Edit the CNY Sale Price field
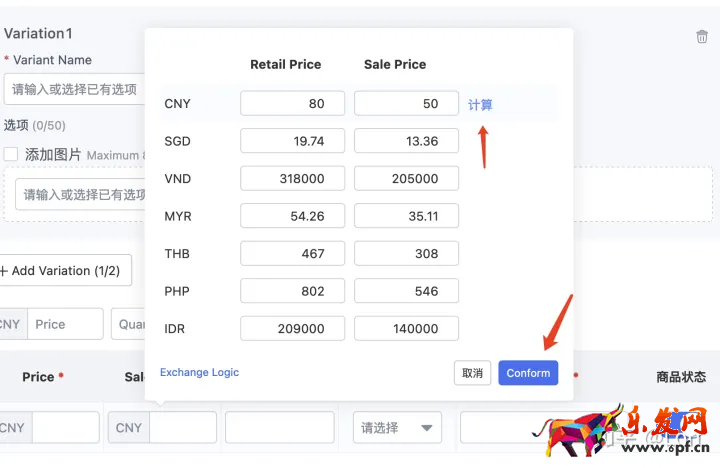720x468 pixels. (406, 104)
